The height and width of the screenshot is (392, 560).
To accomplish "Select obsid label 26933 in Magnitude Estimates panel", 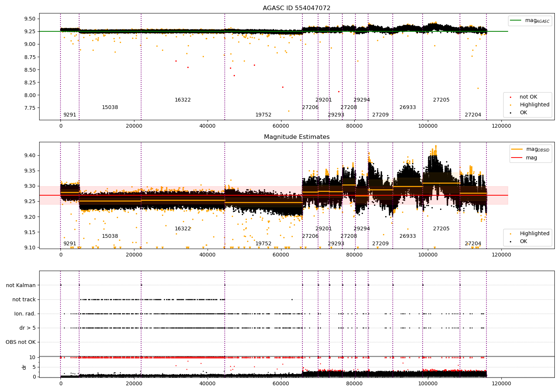I will pyautogui.click(x=408, y=236).
